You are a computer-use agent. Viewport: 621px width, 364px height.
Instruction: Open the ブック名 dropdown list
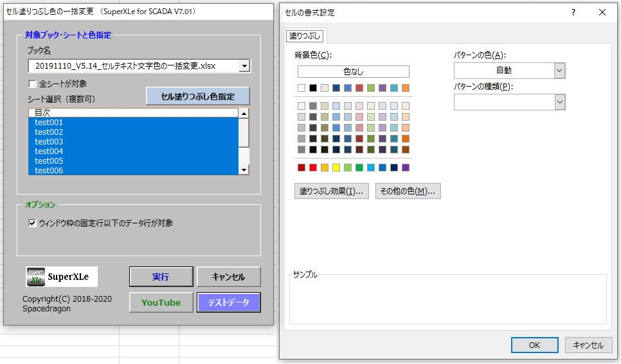[245, 65]
